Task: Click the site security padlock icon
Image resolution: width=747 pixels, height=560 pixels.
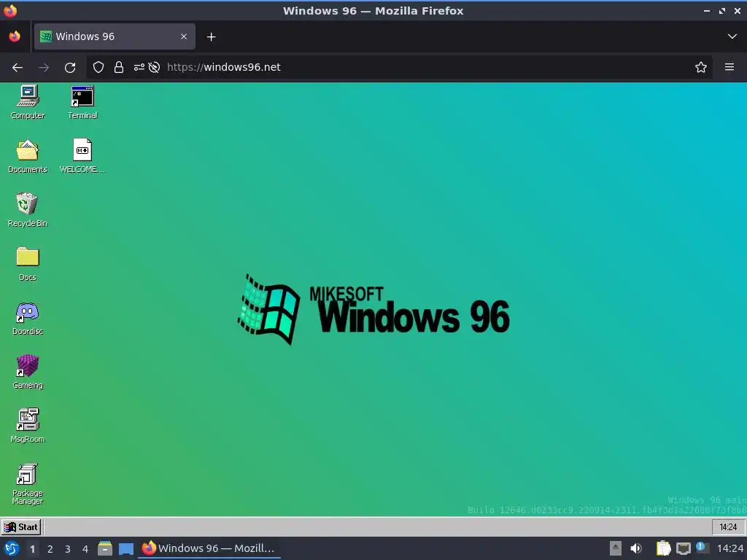Action: [x=119, y=67]
